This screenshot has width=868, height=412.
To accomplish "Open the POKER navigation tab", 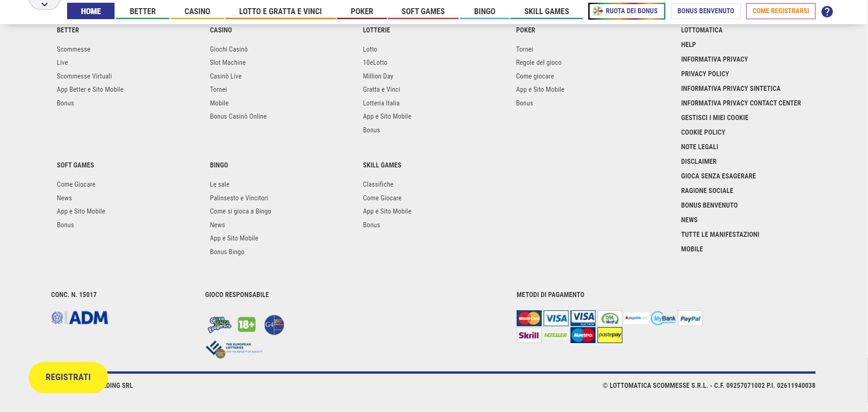I will 362,11.
